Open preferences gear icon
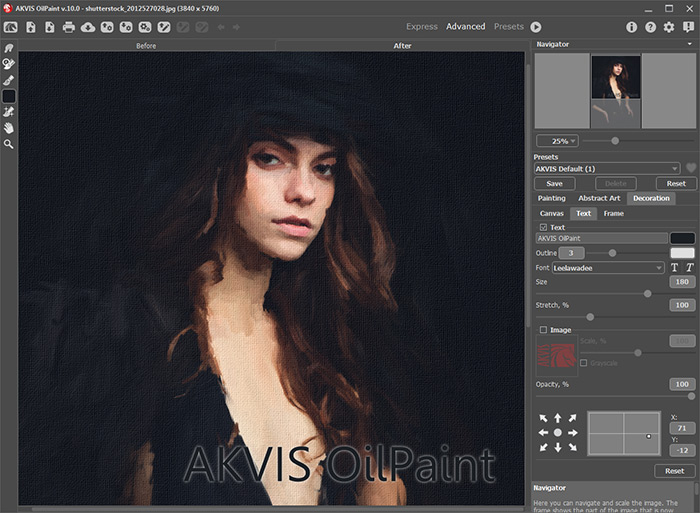This screenshot has width=700, height=513. (x=669, y=27)
